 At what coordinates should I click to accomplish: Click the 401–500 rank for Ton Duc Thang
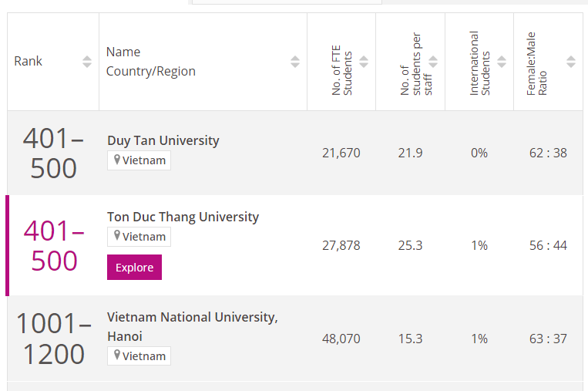click(54, 245)
